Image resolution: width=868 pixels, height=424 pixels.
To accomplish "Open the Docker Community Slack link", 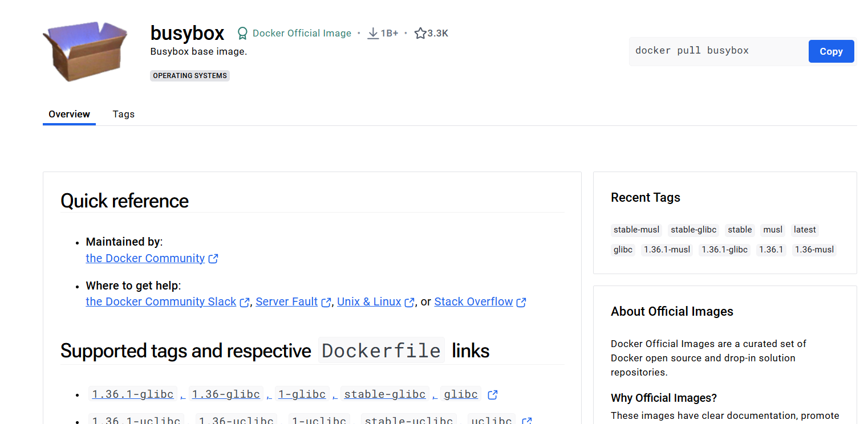I will pos(160,301).
